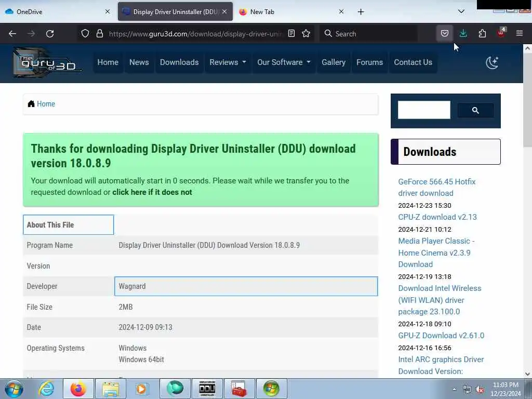
Task: Open the Forums nav item
Action: pos(369,62)
